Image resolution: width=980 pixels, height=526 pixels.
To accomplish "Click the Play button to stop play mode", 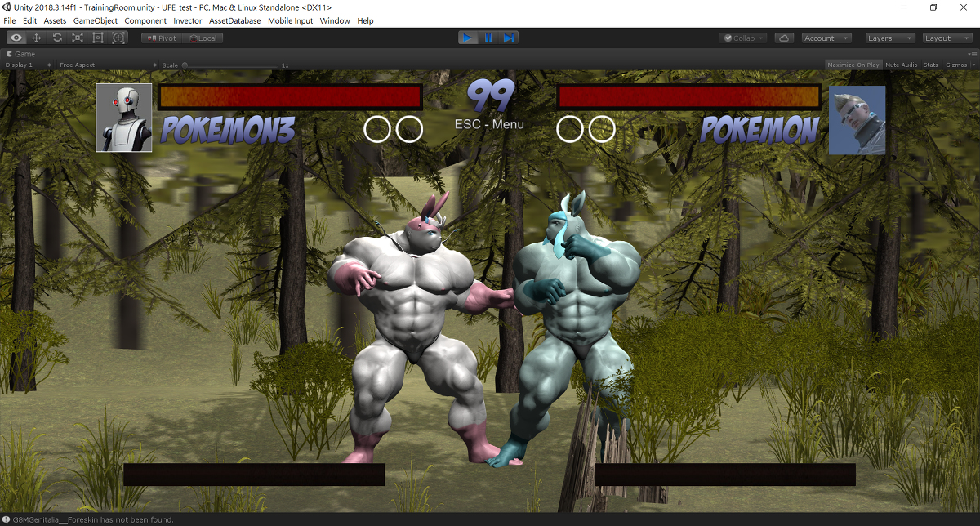I will click(468, 38).
